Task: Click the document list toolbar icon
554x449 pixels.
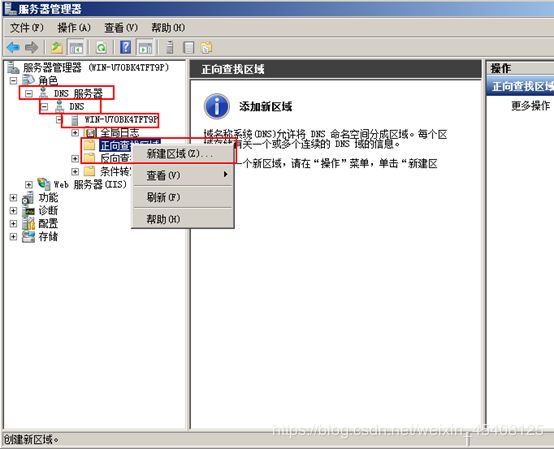Action: (189, 47)
